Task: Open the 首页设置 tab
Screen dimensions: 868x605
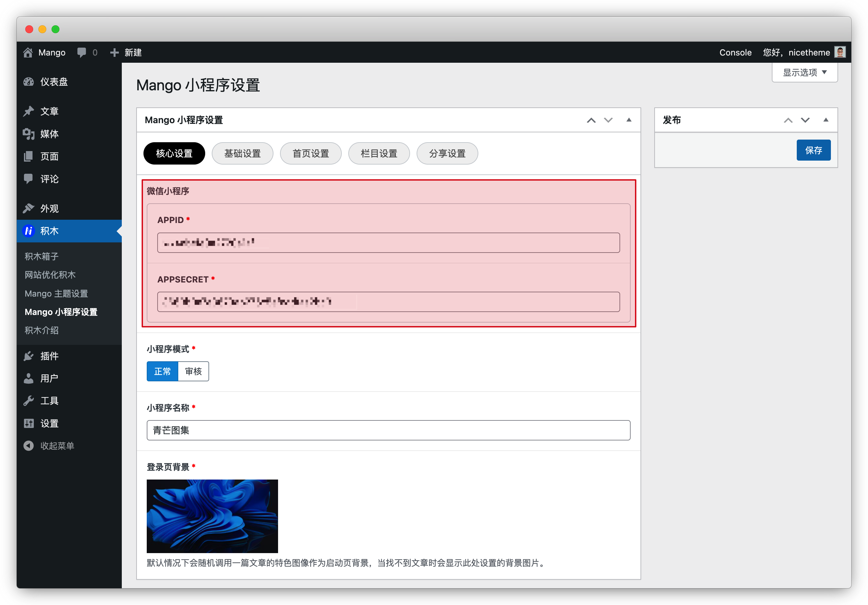Action: pyautogui.click(x=311, y=153)
